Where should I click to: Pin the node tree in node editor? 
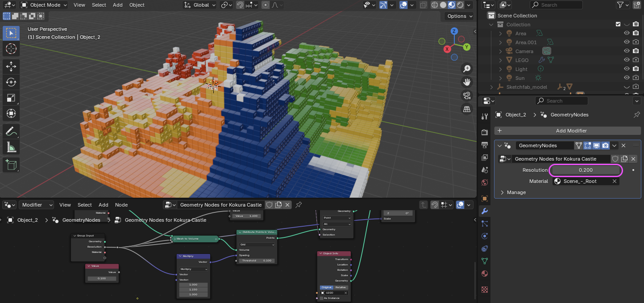coord(299,205)
